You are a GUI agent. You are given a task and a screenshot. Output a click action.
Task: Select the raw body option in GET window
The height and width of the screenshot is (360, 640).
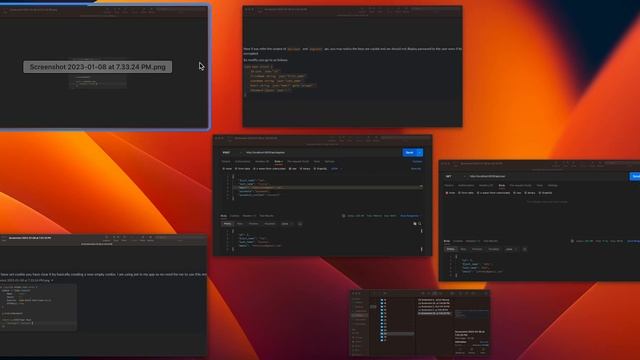coord(517,193)
